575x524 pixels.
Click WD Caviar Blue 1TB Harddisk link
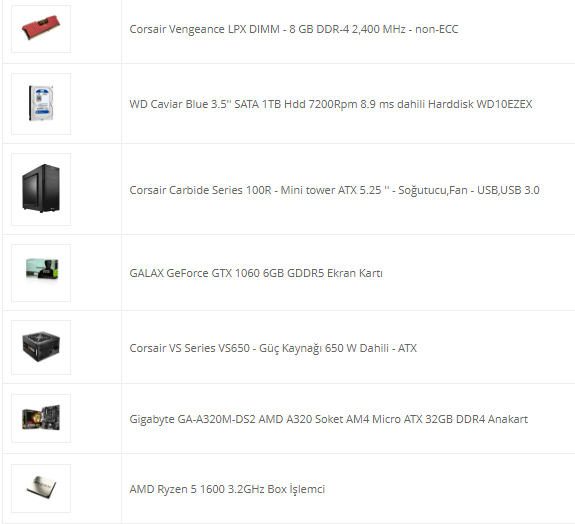(331, 104)
